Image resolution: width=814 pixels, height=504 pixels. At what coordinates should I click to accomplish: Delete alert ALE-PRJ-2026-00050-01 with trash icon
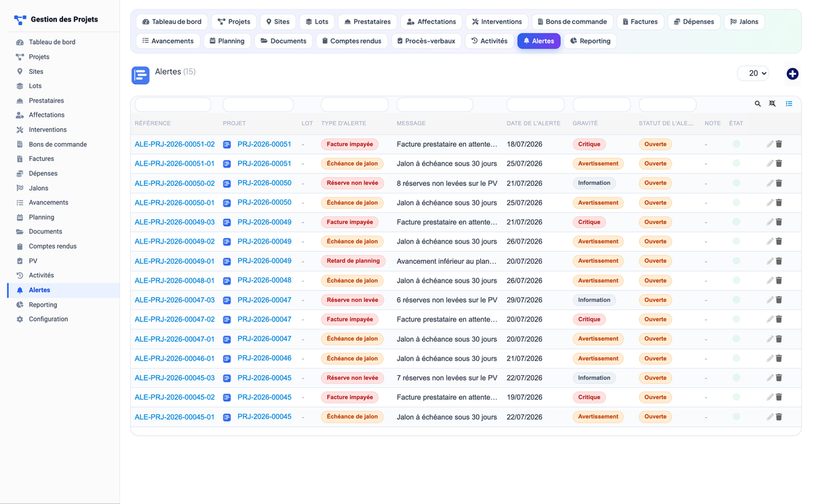tap(779, 203)
